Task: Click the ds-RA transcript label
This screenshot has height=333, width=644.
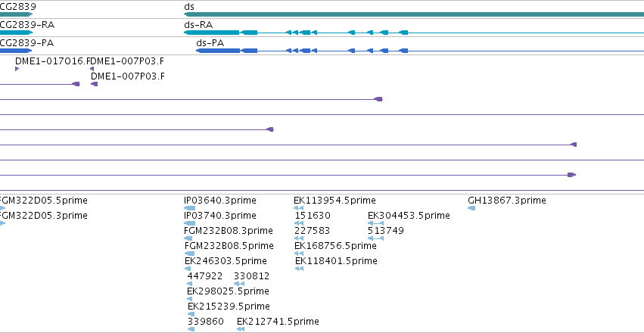Action: click(198, 25)
